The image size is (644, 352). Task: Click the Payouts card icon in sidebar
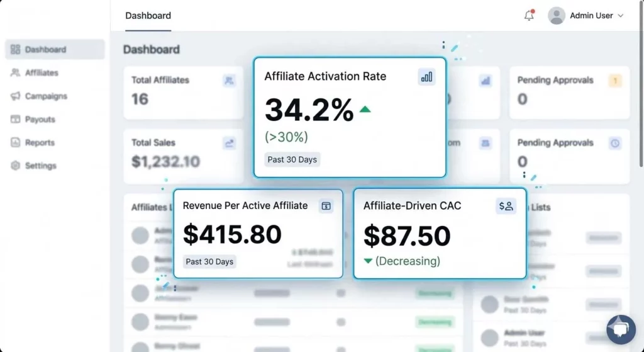point(15,119)
